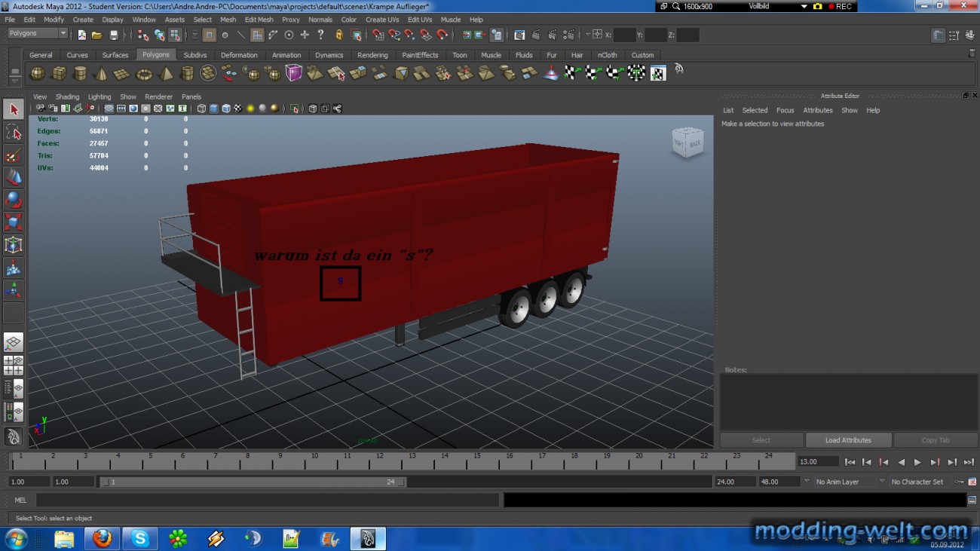The height and width of the screenshot is (551, 980).
Task: Open the Attributes menu in Attribute Editor
Action: (x=818, y=110)
